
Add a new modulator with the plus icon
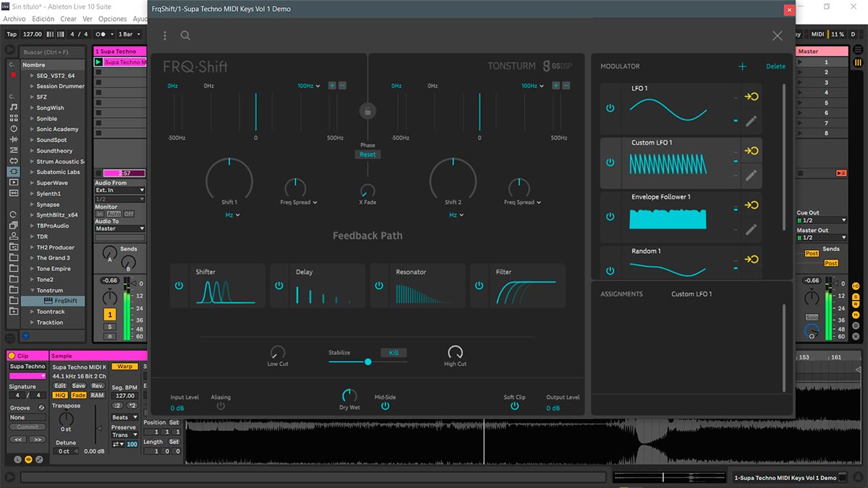pyautogui.click(x=742, y=67)
